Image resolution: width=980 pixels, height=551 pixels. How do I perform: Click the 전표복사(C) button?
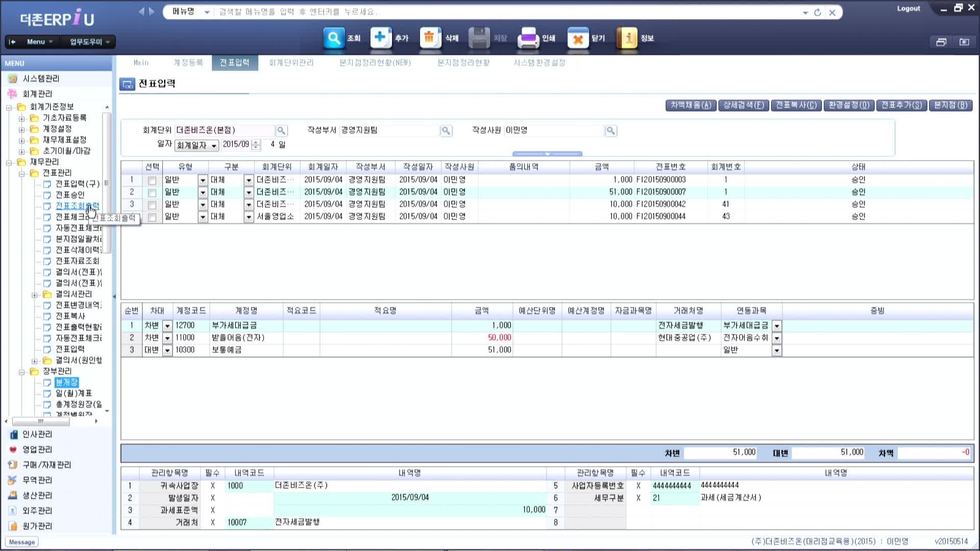[x=796, y=105]
